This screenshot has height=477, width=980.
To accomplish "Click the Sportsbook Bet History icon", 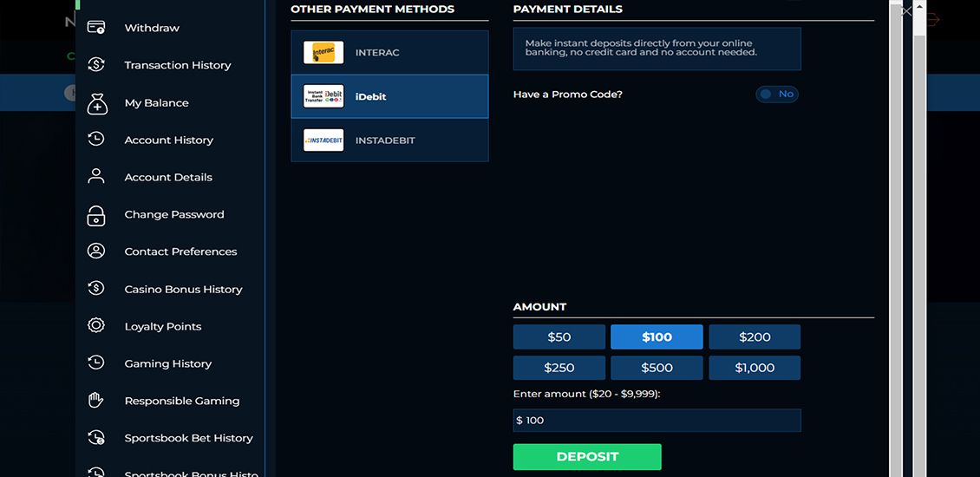I will point(95,438).
